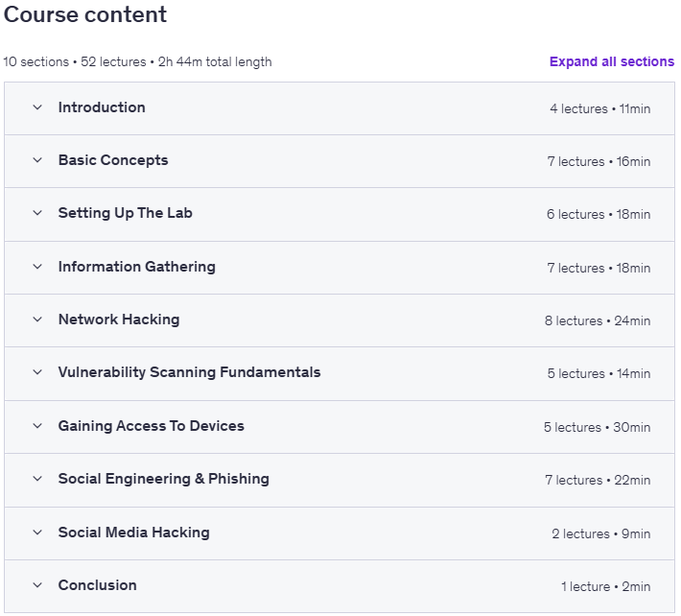681x616 pixels.
Task: Open the Conclusion section title
Action: (x=97, y=585)
